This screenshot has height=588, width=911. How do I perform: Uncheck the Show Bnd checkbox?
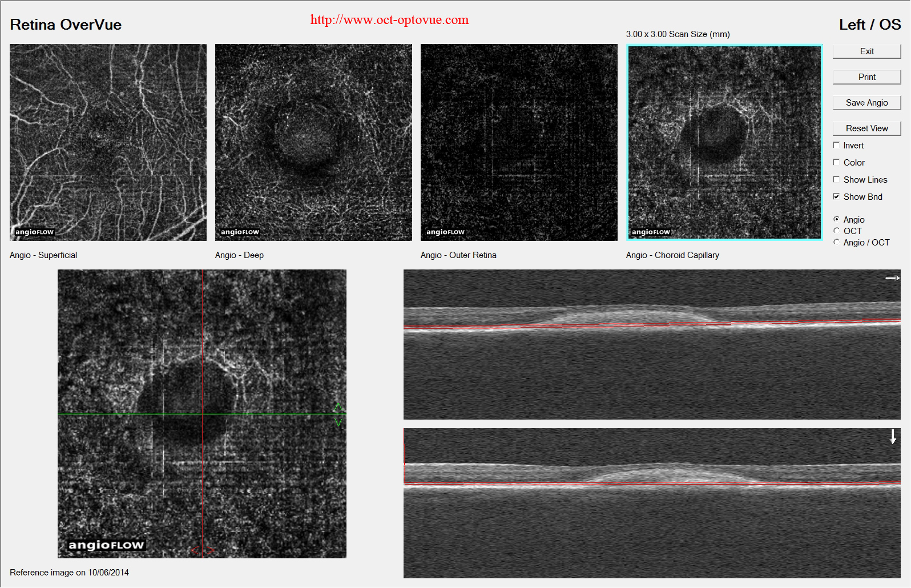pyautogui.click(x=836, y=197)
